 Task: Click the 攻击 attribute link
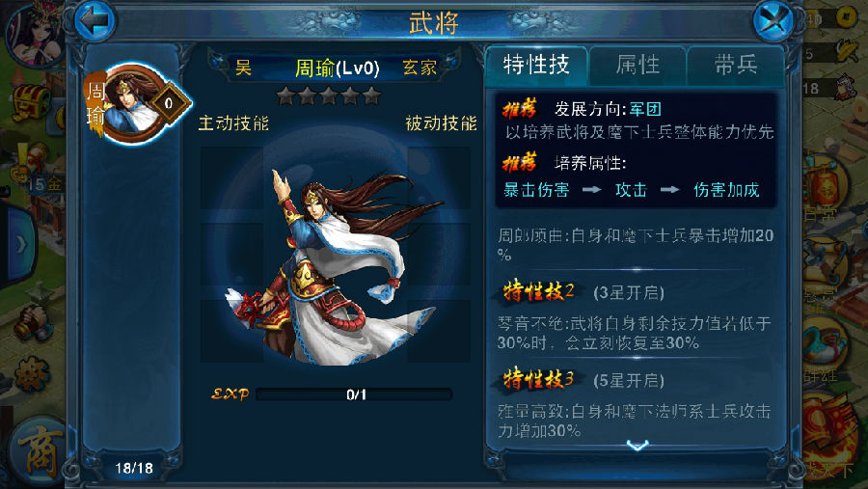click(x=631, y=190)
